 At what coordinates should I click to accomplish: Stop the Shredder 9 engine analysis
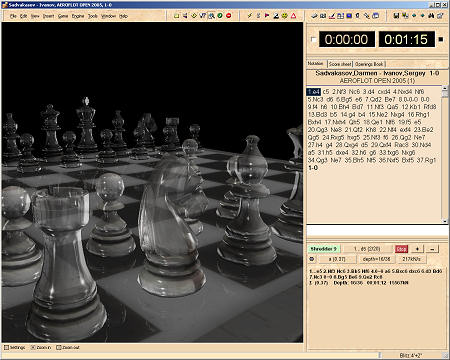pos(401,249)
